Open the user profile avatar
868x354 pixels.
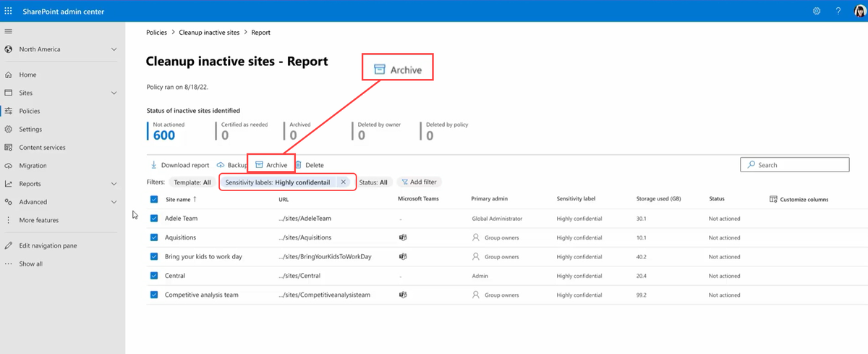[859, 11]
